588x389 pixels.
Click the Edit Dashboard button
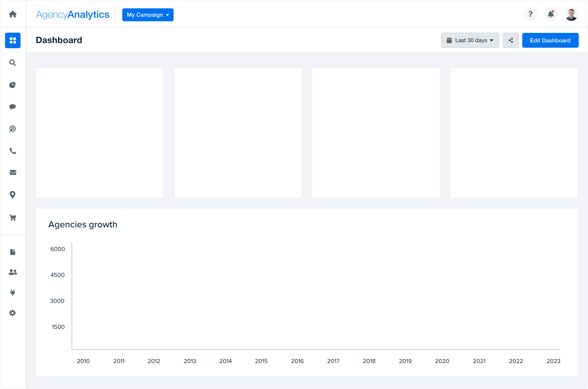click(x=550, y=40)
